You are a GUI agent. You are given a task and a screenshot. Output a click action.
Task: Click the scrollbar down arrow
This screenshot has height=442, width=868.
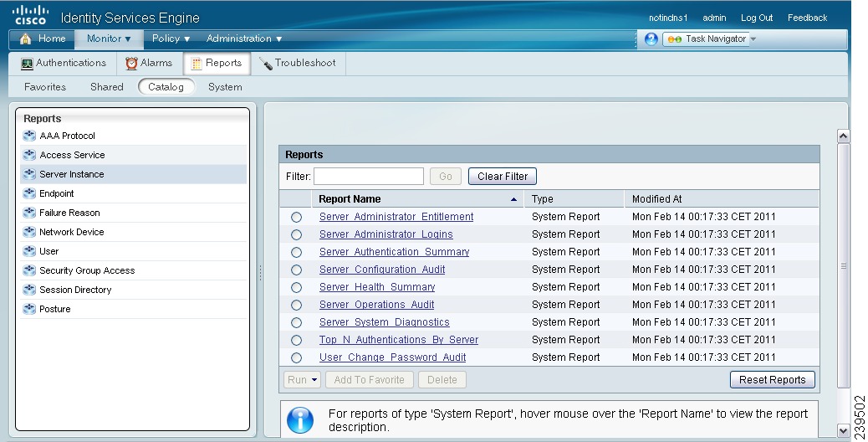[843, 430]
